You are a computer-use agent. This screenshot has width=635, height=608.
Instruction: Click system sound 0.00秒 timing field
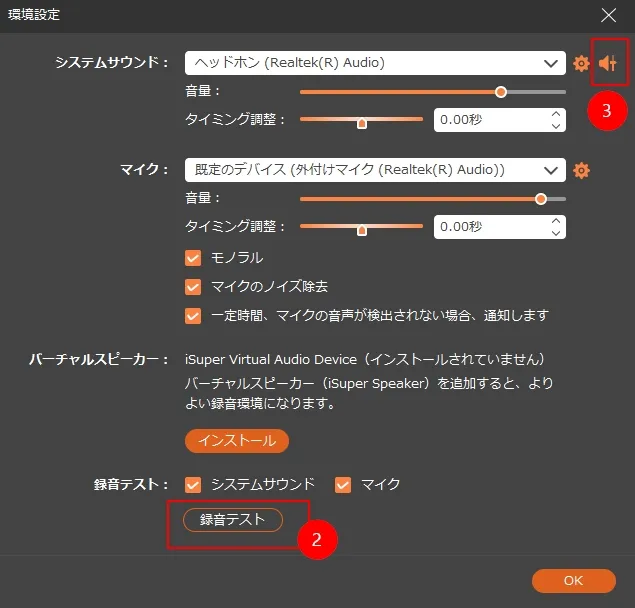point(500,120)
